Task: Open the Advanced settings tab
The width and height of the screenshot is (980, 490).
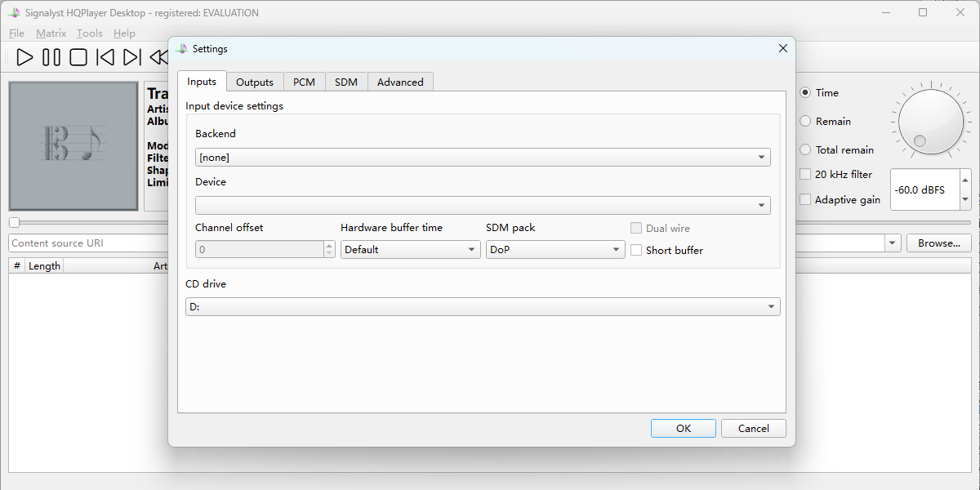Action: [x=400, y=82]
